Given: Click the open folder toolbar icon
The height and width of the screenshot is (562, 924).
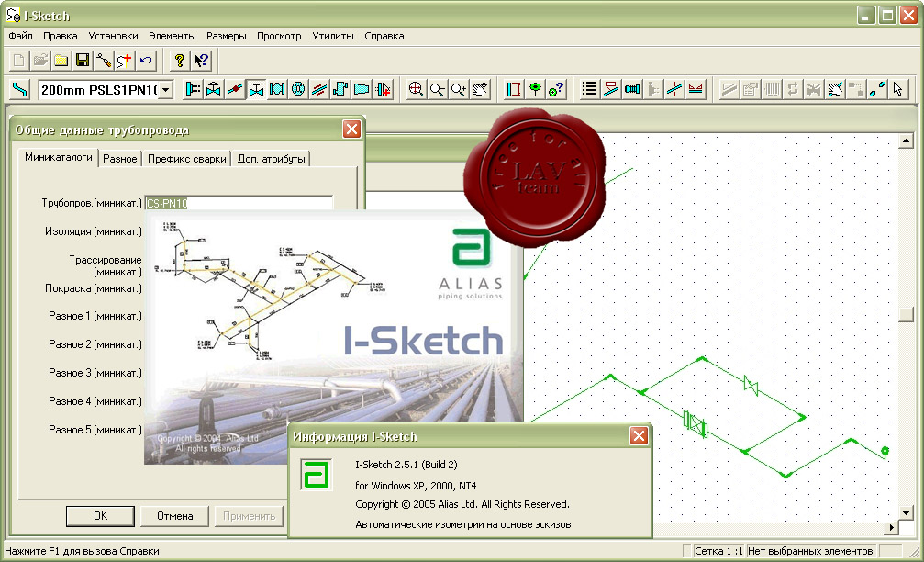Looking at the screenshot, I should pos(40,61).
